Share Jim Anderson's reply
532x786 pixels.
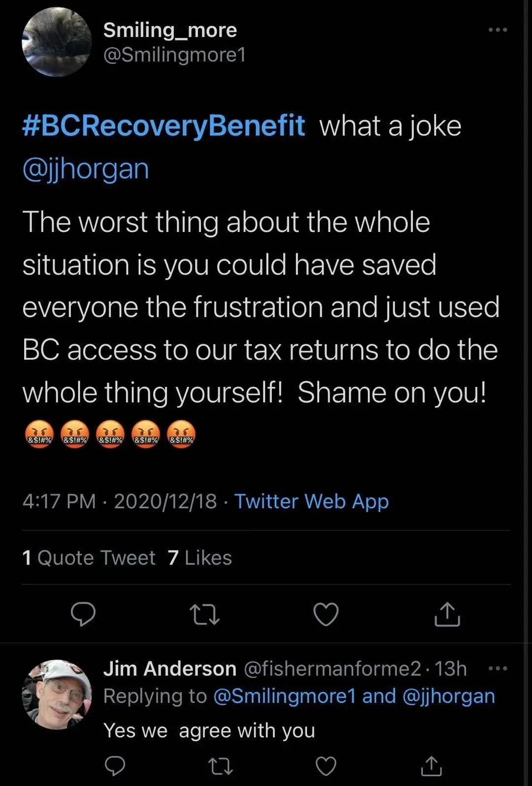(431, 766)
